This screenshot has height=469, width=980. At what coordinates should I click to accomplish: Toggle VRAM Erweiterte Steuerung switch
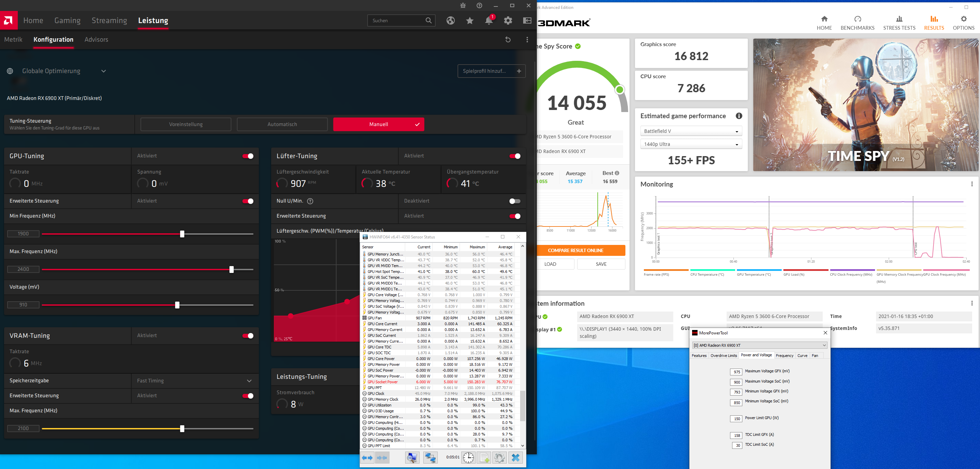click(x=248, y=396)
